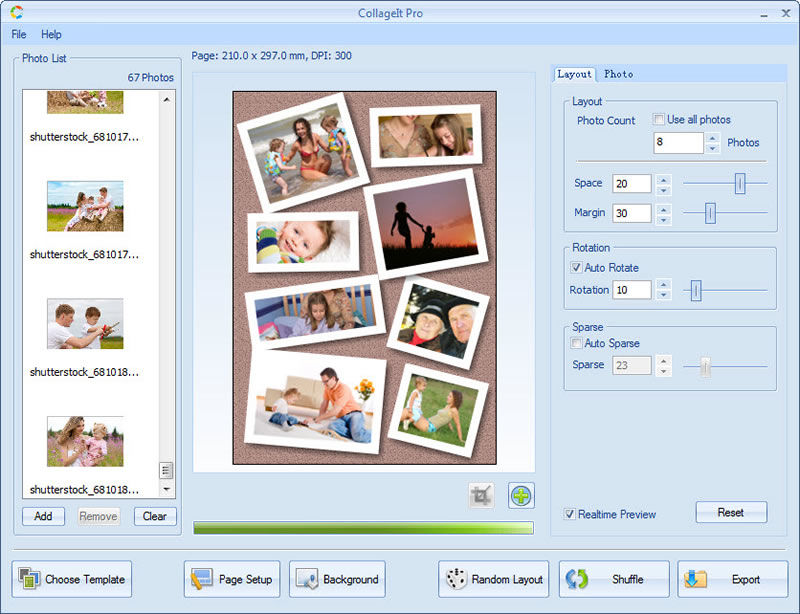Select beach family photo in collage
The image size is (800, 614).
tap(303, 152)
